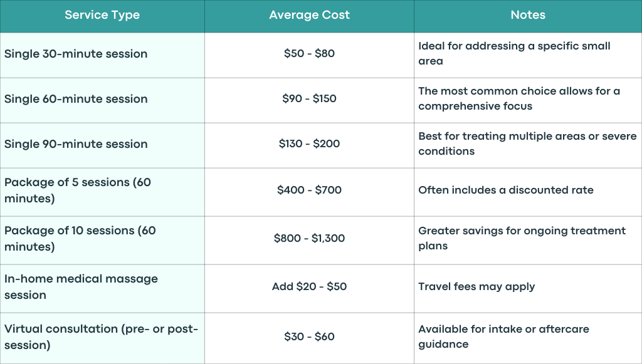This screenshot has height=364, width=642.
Task: Click the Add $20 - $50 cell
Action: click(309, 288)
